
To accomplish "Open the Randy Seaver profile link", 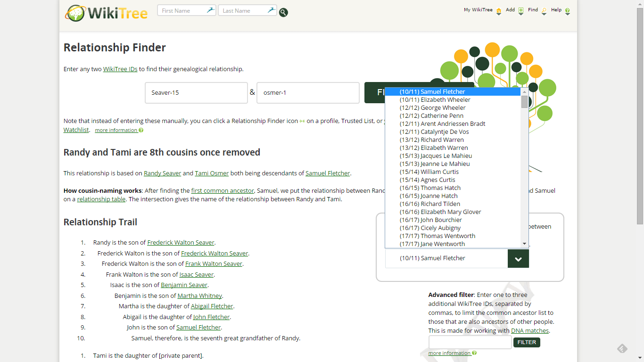I will click(162, 173).
